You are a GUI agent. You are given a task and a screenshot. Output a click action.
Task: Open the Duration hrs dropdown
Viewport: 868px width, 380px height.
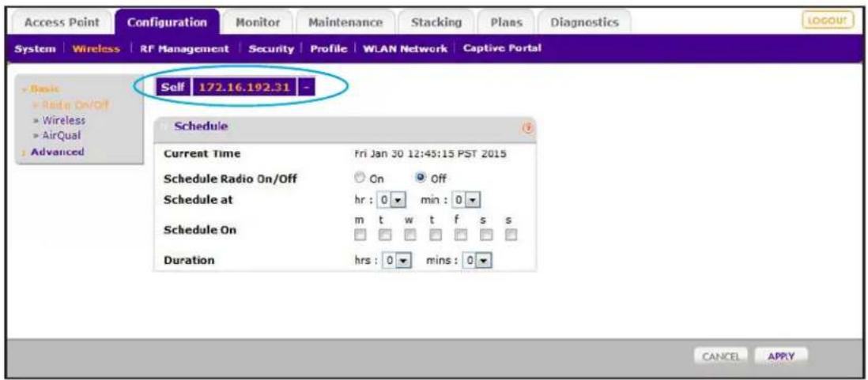[406, 261]
